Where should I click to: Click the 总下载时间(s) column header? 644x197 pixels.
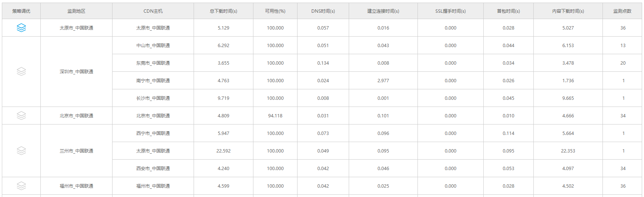[223, 11]
